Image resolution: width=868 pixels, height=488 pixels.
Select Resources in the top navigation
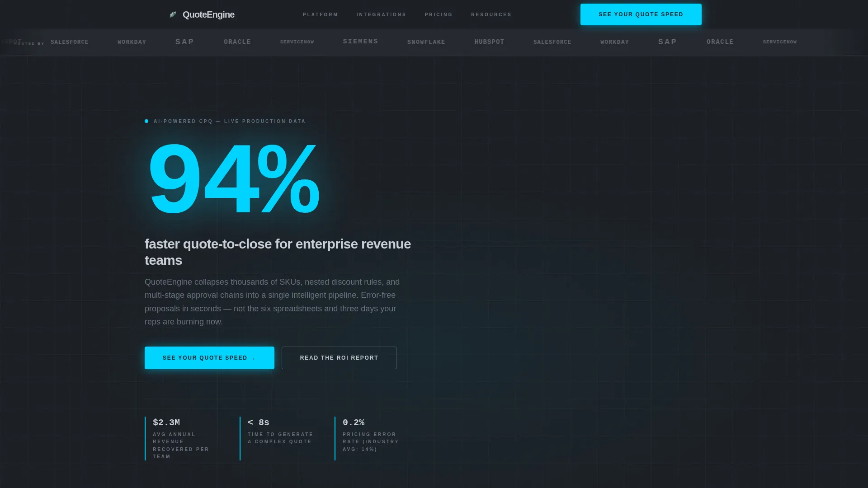point(491,15)
